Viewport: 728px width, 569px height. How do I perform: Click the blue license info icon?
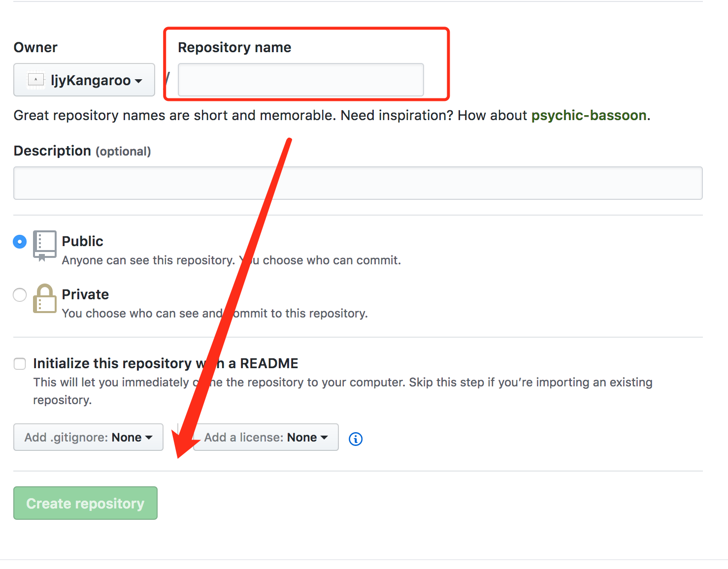[x=355, y=439]
